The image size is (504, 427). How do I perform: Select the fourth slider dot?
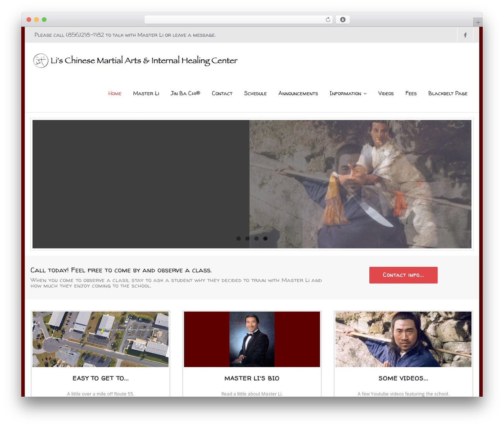[x=265, y=238]
